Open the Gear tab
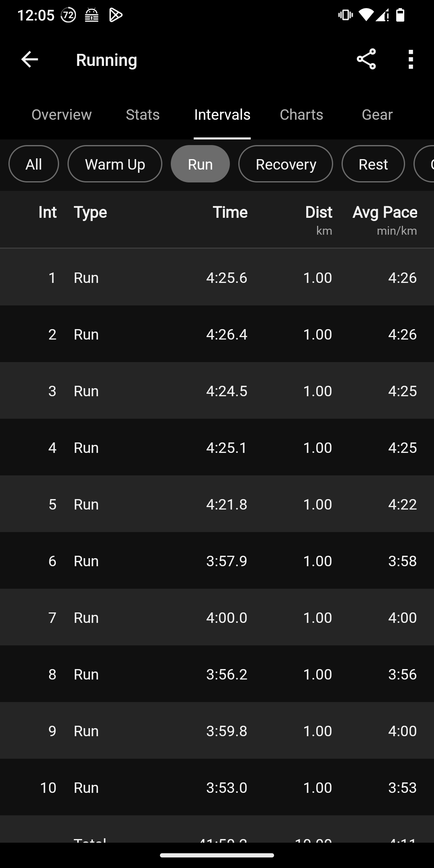The width and height of the screenshot is (434, 868). 377,115
